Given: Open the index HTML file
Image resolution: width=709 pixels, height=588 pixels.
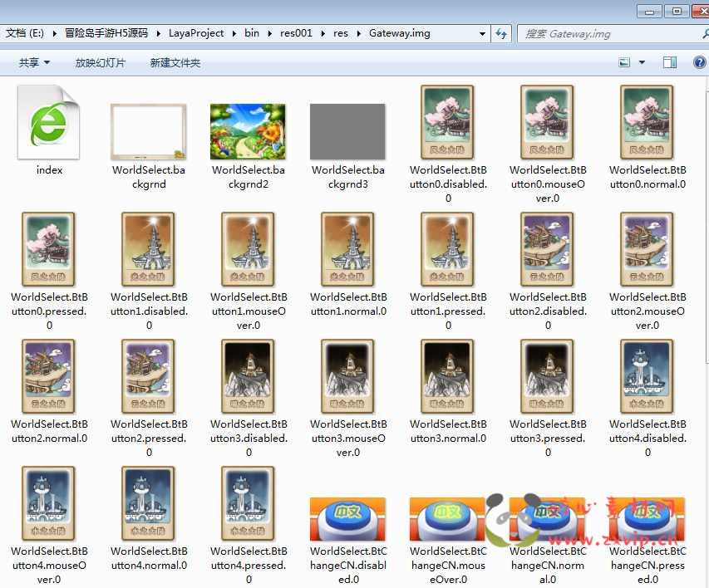Looking at the screenshot, I should (49, 123).
